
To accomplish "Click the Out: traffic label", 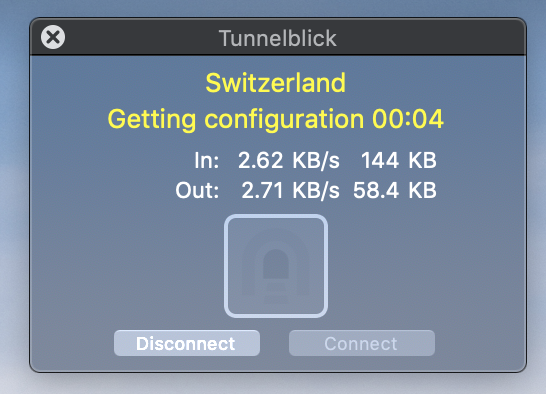I will [197, 191].
